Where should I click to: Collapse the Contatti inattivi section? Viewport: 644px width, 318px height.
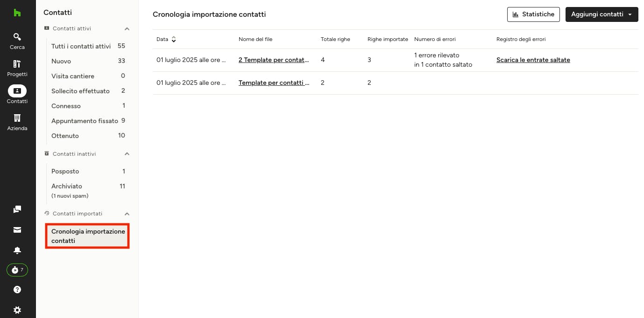[127, 154]
